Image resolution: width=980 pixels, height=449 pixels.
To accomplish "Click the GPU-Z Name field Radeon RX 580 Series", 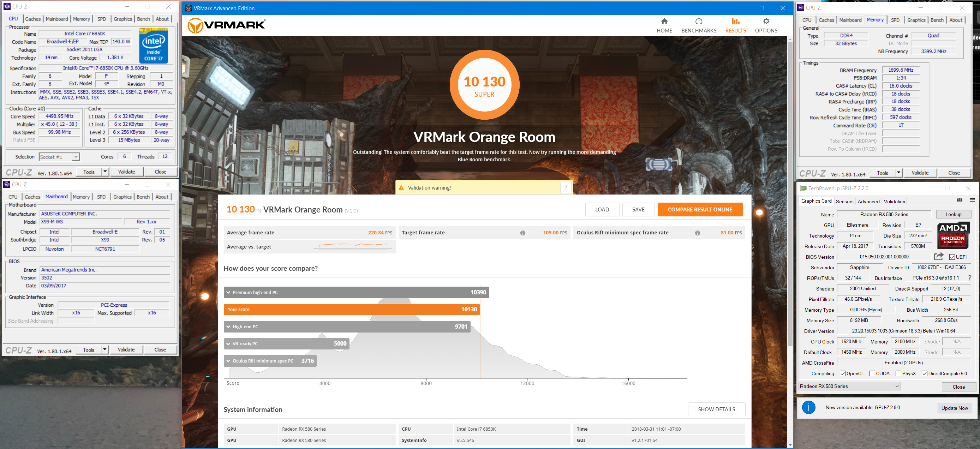I will pos(884,215).
